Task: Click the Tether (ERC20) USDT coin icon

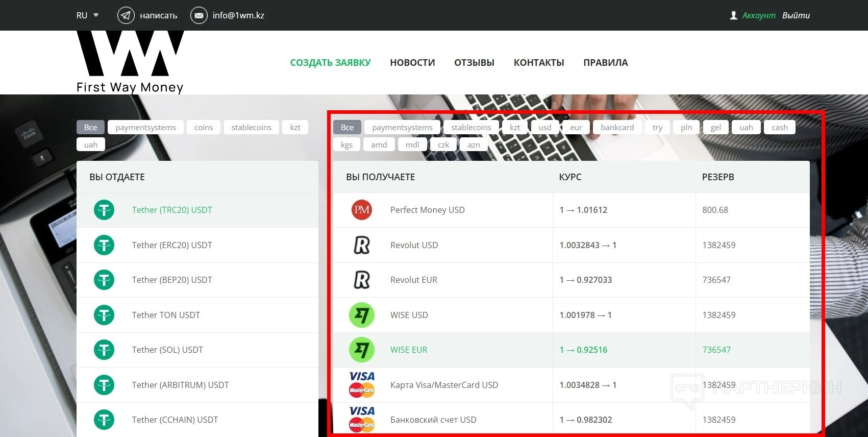Action: coord(104,245)
